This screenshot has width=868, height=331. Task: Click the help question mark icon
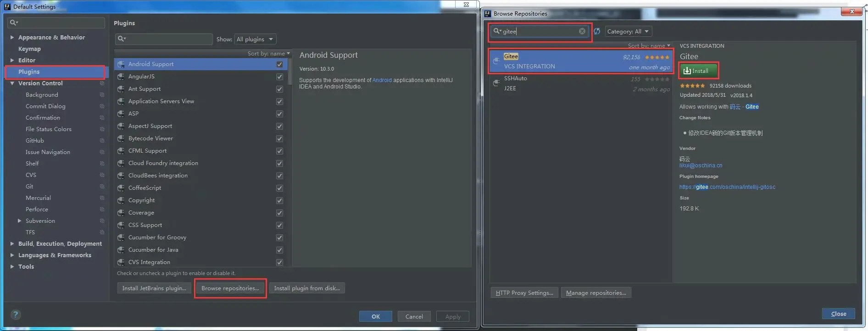tap(16, 314)
